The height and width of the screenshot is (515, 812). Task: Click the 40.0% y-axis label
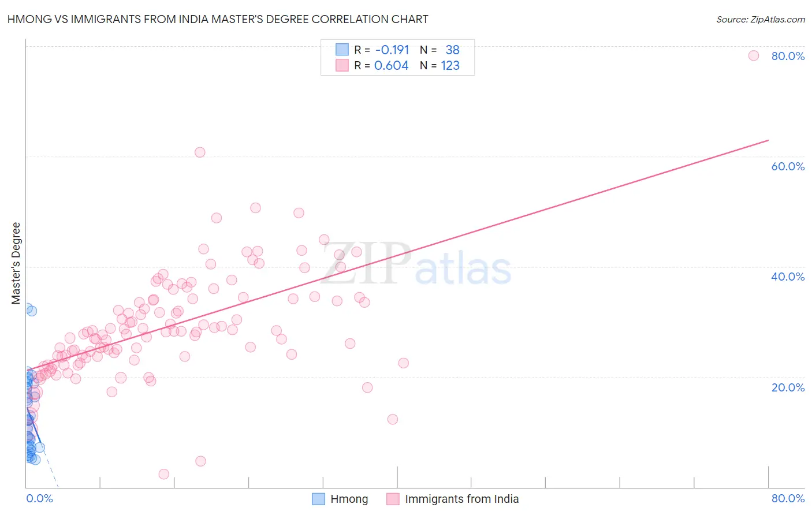(x=788, y=277)
